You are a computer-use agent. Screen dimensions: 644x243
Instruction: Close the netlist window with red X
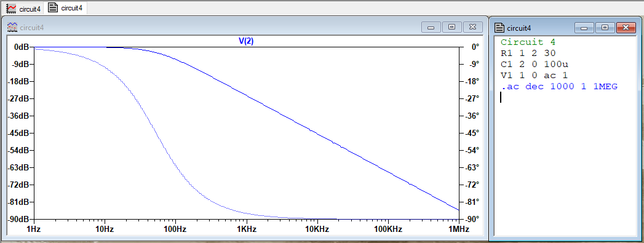[626, 28]
